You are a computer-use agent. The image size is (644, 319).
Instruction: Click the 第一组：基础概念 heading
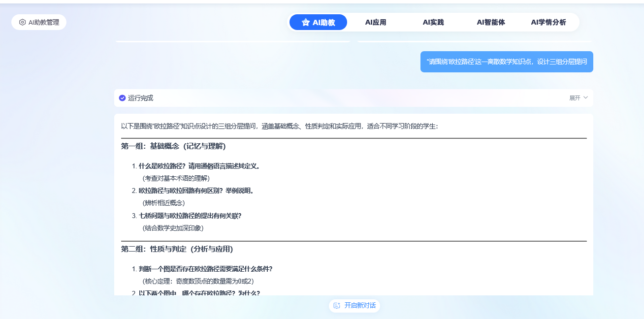tap(173, 146)
